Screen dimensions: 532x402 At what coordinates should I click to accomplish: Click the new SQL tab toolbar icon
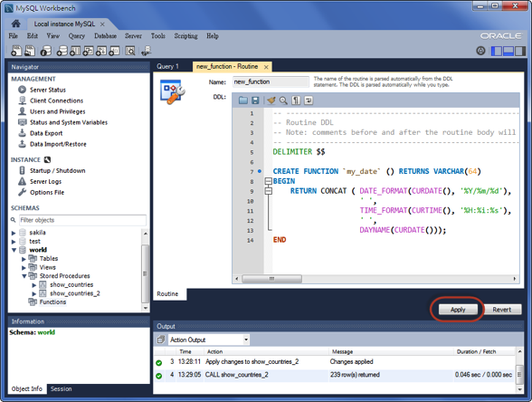click(x=16, y=51)
